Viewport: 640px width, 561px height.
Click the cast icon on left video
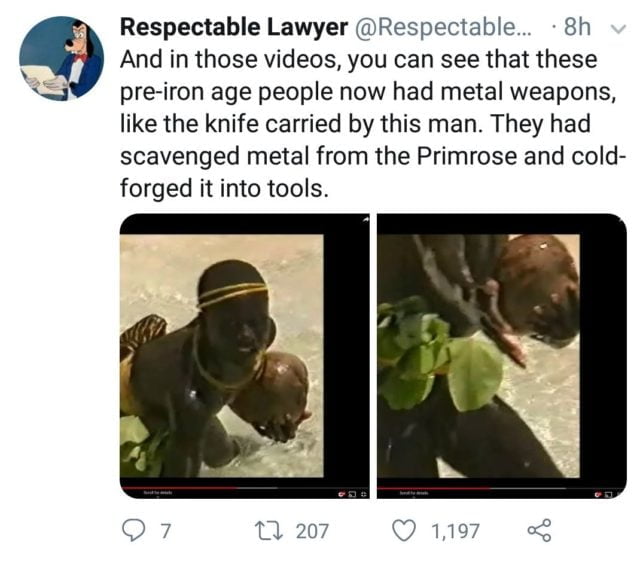[353, 494]
